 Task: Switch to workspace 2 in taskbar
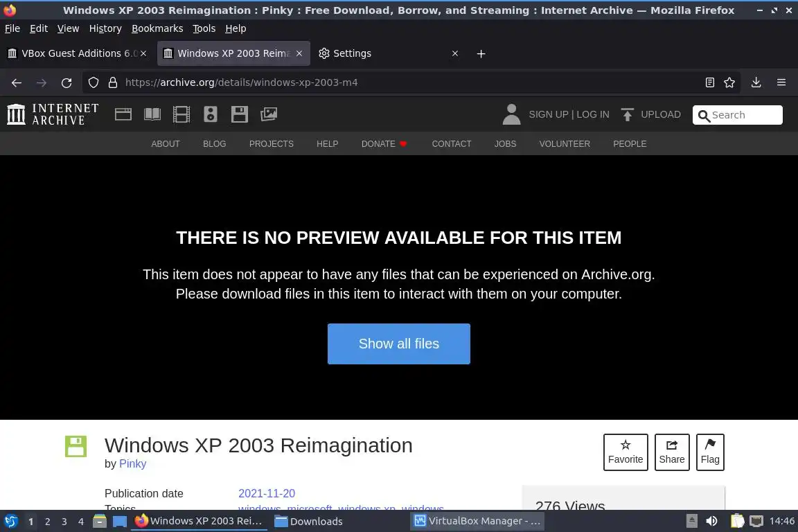click(47, 522)
